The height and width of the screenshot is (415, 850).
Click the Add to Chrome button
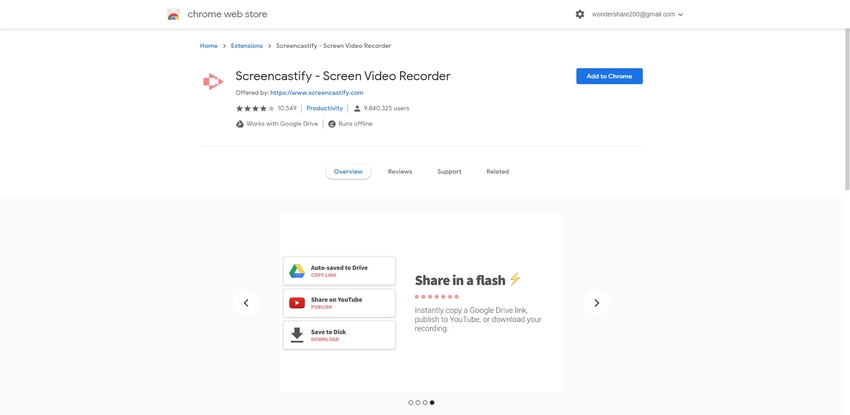click(609, 76)
